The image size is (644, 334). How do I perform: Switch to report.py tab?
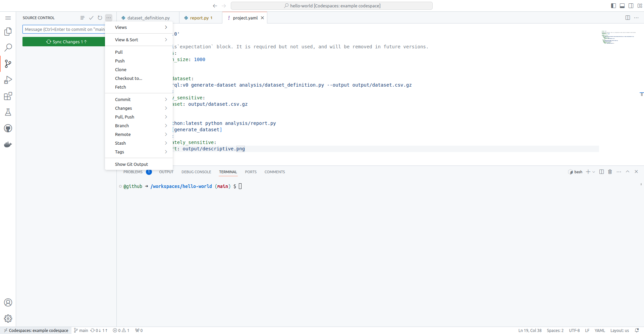pyautogui.click(x=201, y=18)
